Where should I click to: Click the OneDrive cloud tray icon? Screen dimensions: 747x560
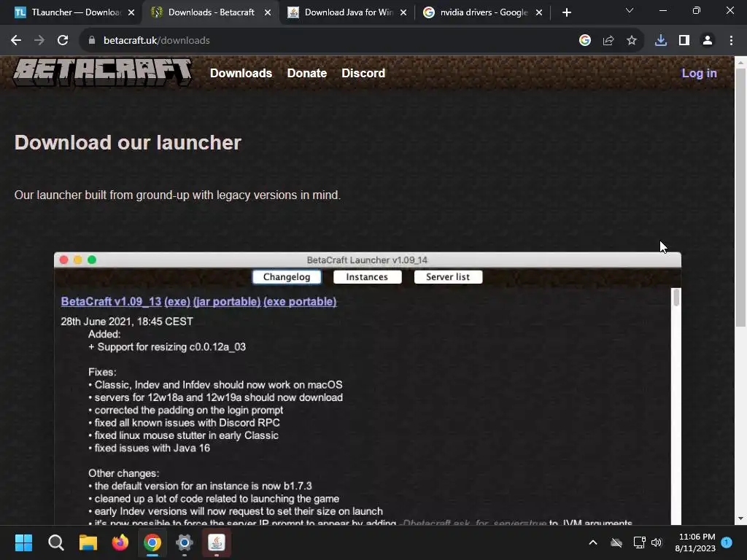pyautogui.click(x=616, y=542)
